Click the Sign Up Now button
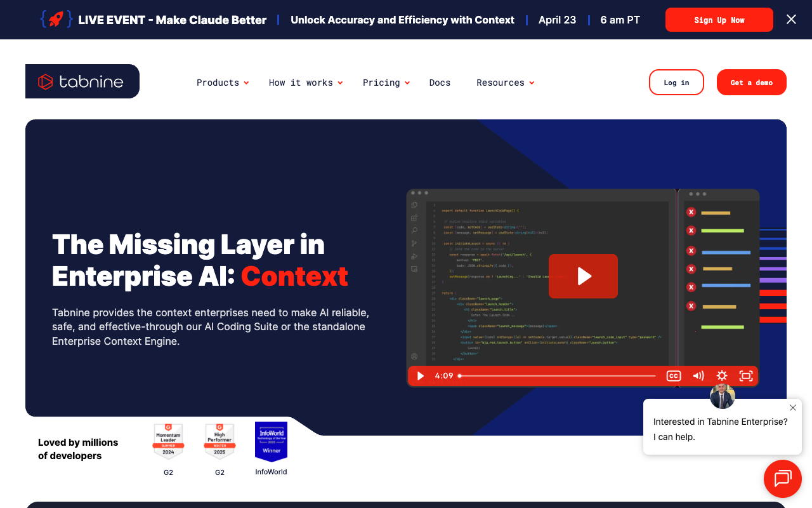This screenshot has width=812, height=508. pos(719,20)
